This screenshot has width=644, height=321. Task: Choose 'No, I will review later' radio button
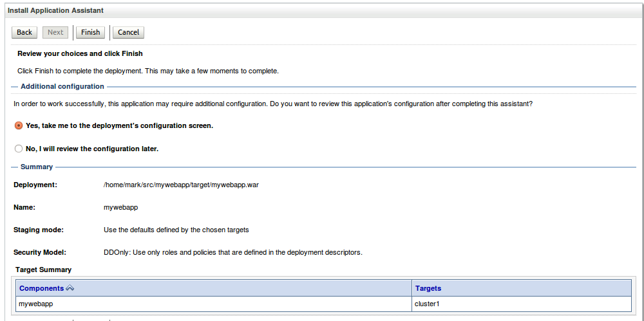pyautogui.click(x=19, y=149)
